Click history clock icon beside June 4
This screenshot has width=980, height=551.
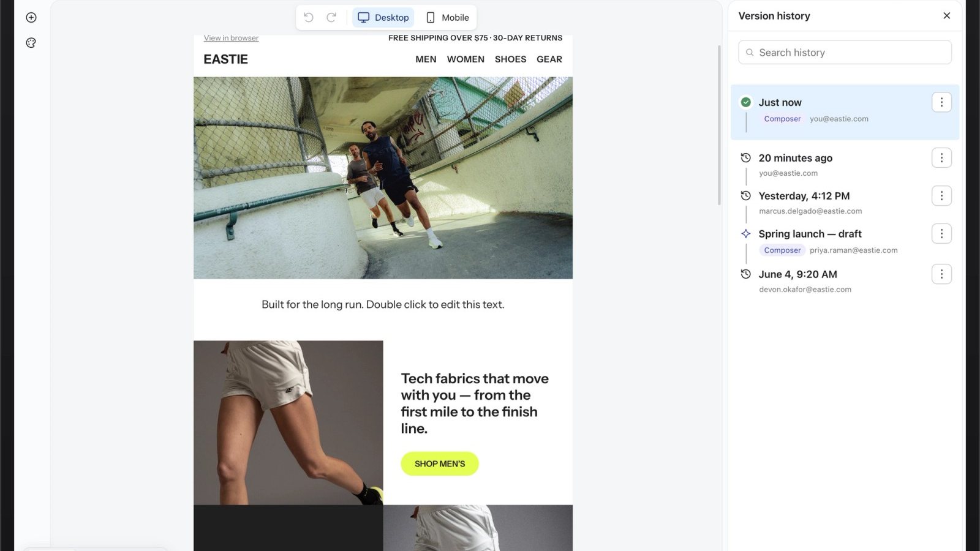click(x=746, y=274)
